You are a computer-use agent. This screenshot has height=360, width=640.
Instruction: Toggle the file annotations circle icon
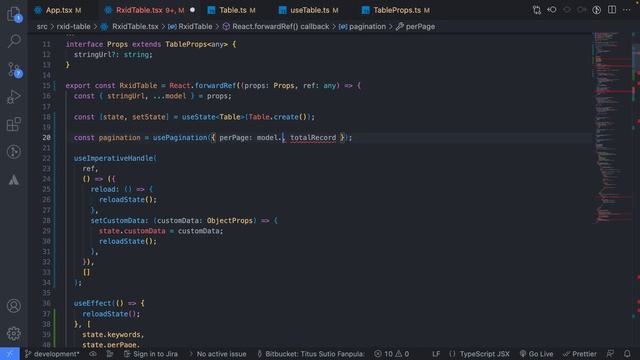(597, 10)
